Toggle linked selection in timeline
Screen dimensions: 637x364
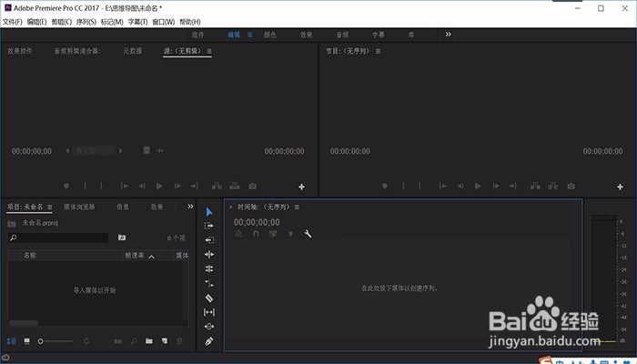tap(273, 234)
